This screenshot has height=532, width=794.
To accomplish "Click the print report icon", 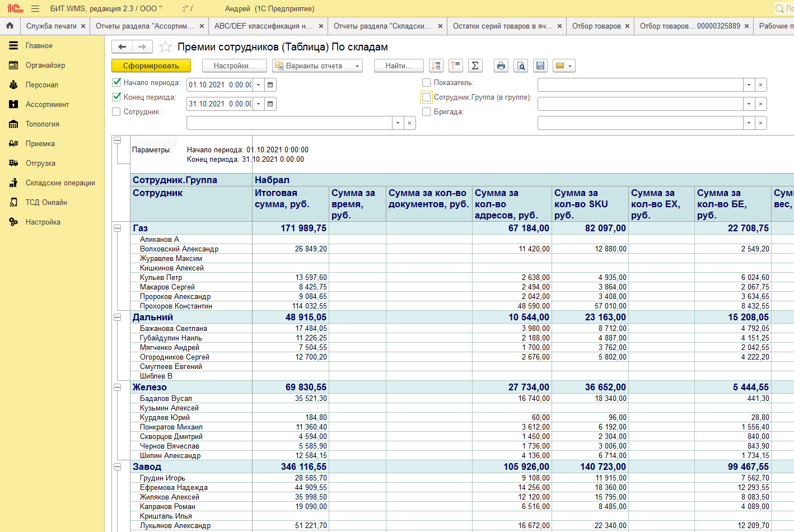I will click(x=501, y=66).
